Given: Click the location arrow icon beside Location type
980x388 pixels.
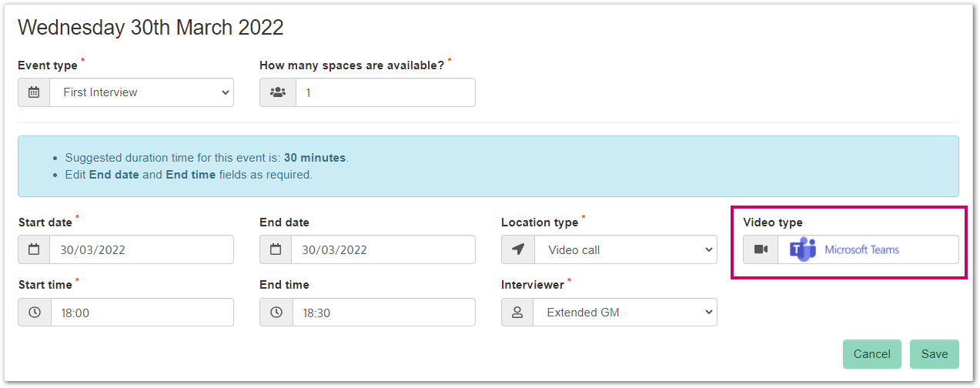Looking at the screenshot, I should pyautogui.click(x=517, y=250).
